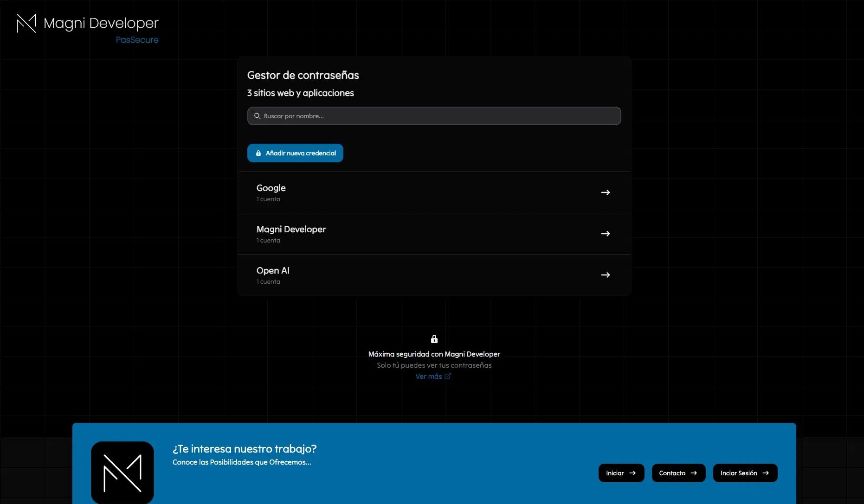Click Conoce las Posibilidades que Ofrecemos text

tap(242, 462)
